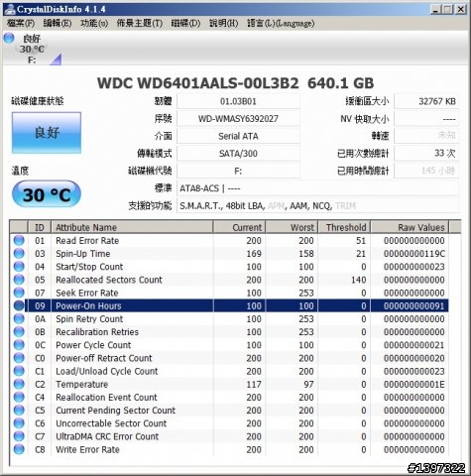Click status icon for Write Error Rate
The width and height of the screenshot is (471, 476).
19,449
